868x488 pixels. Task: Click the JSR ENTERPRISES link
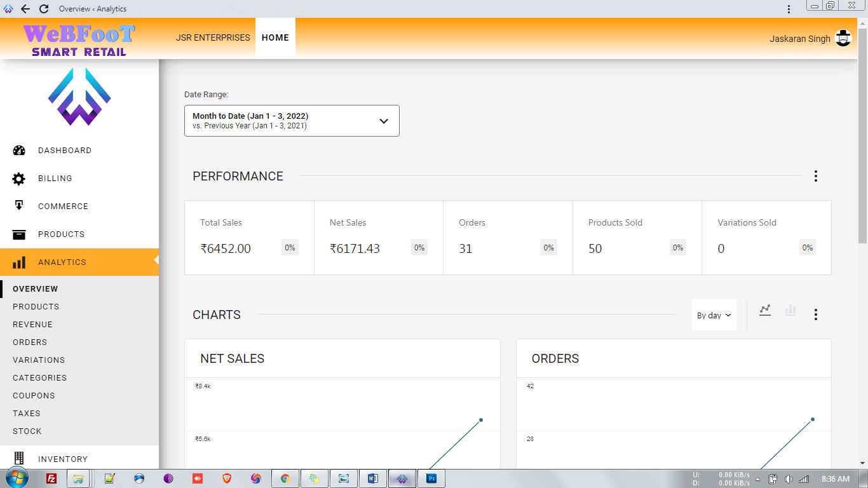click(x=213, y=37)
